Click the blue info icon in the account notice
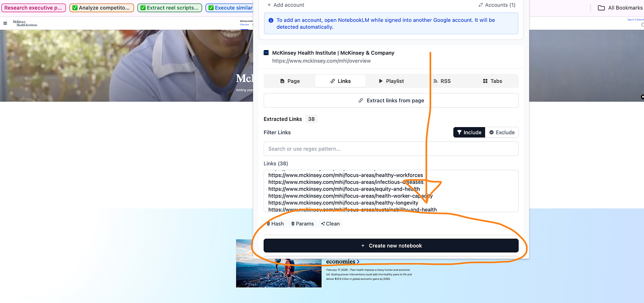This screenshot has width=644, height=303. click(x=271, y=20)
